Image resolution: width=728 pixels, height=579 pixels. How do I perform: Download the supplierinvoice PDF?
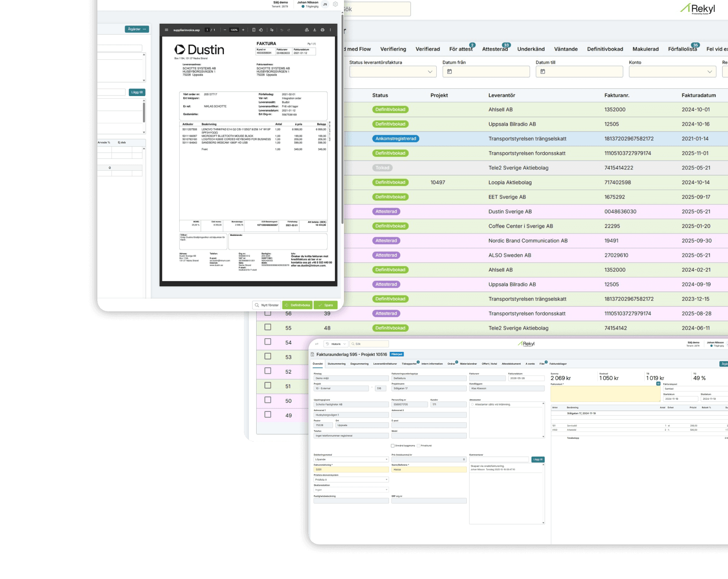coord(314,30)
